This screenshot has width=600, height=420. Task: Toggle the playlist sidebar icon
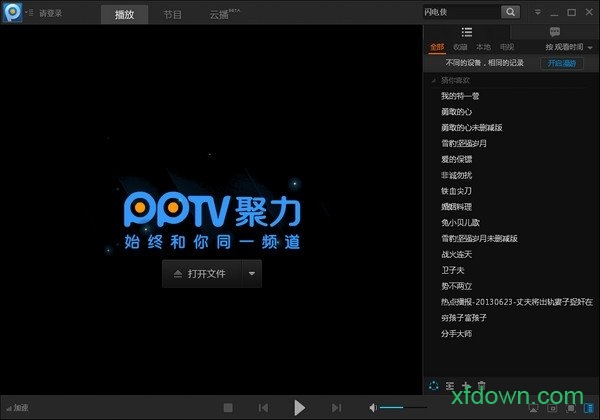[589, 408]
